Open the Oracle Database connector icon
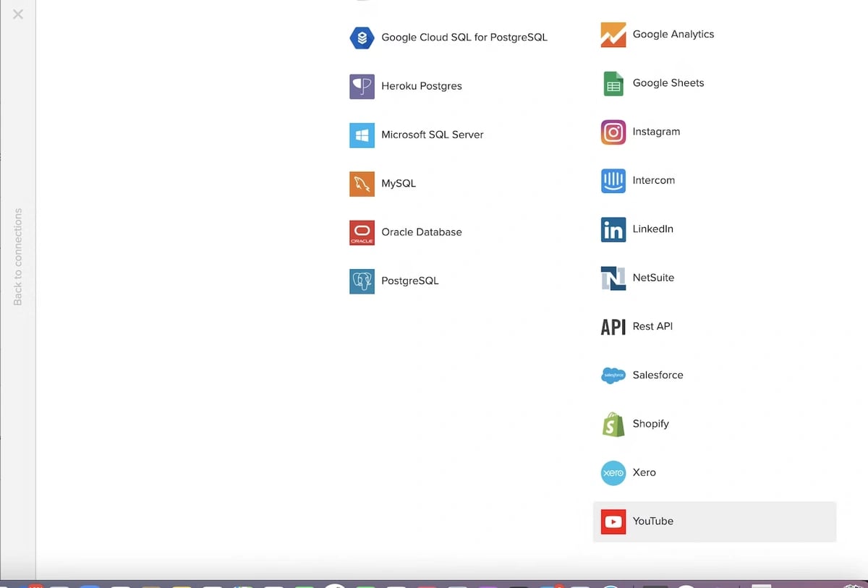The width and height of the screenshot is (868, 588). [x=362, y=232]
